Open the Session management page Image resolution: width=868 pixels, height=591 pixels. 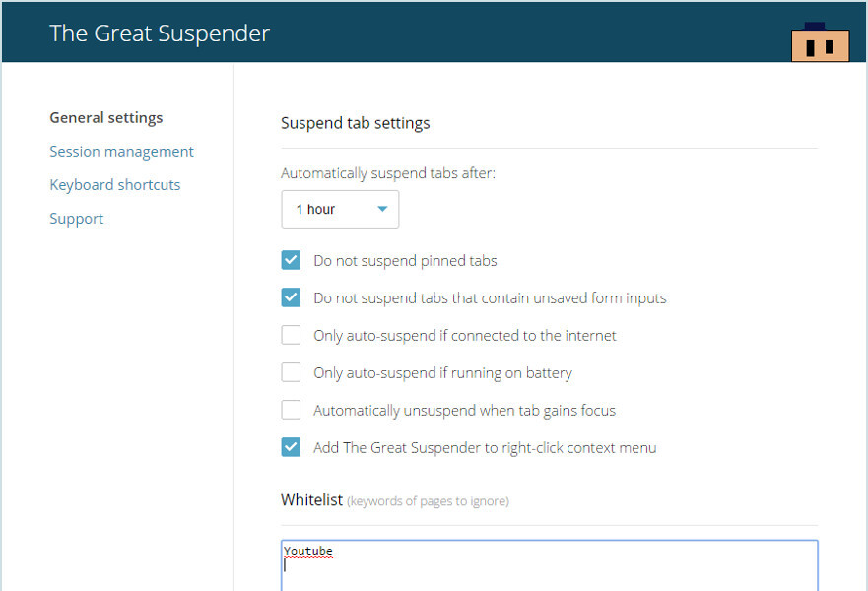pyautogui.click(x=121, y=151)
